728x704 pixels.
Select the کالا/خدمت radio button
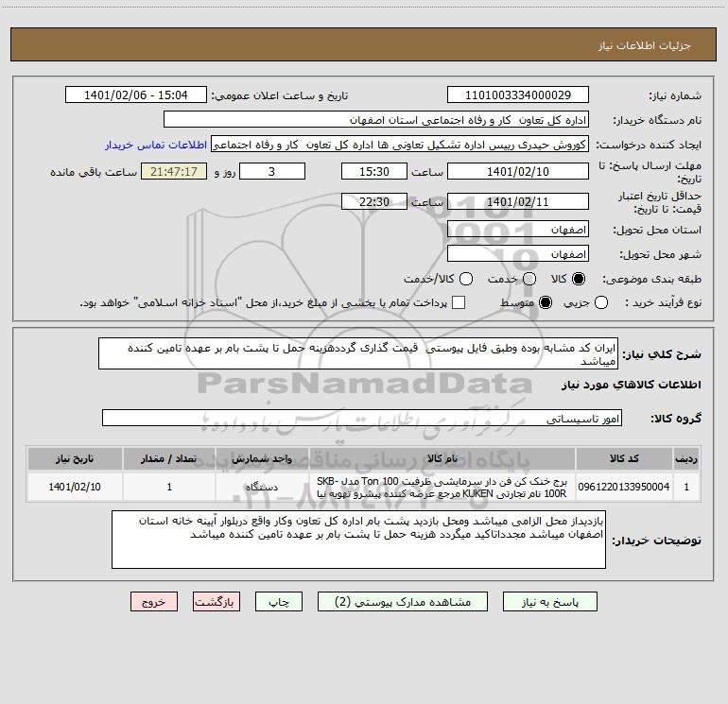466,279
